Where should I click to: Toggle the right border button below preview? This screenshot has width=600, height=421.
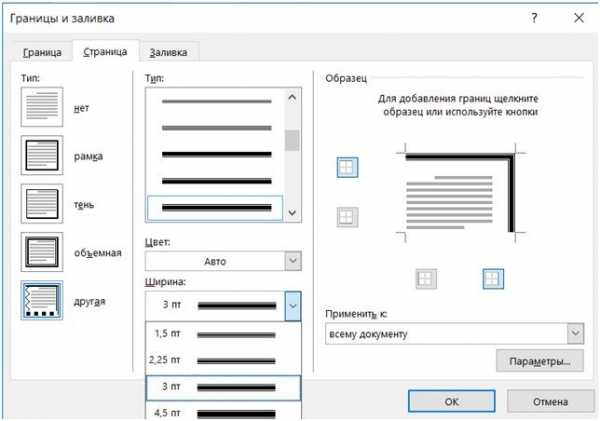point(493,279)
